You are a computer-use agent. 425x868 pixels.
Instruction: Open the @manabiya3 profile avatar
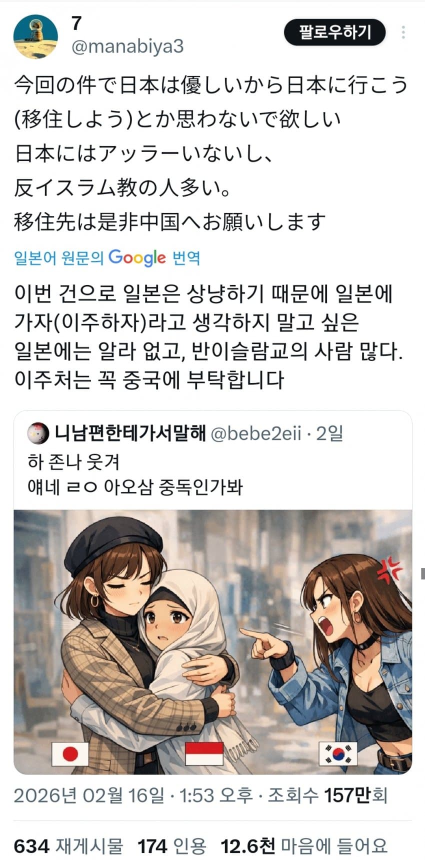pos(35,36)
